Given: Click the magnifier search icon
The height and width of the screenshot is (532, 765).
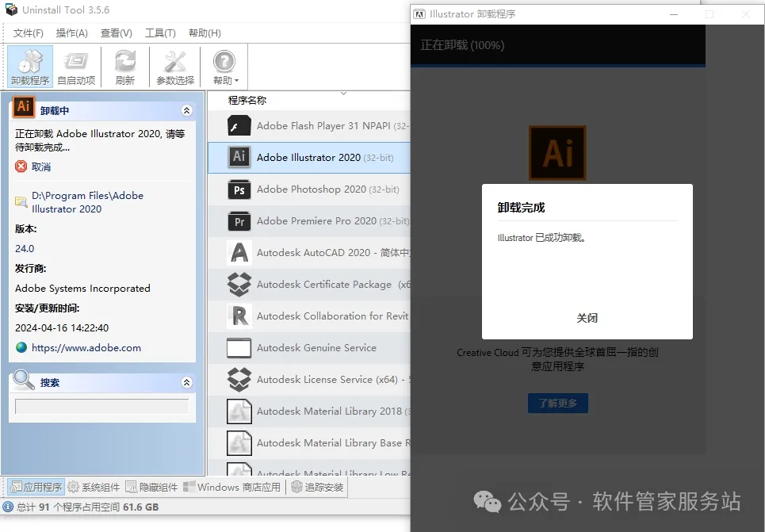Looking at the screenshot, I should tap(22, 380).
